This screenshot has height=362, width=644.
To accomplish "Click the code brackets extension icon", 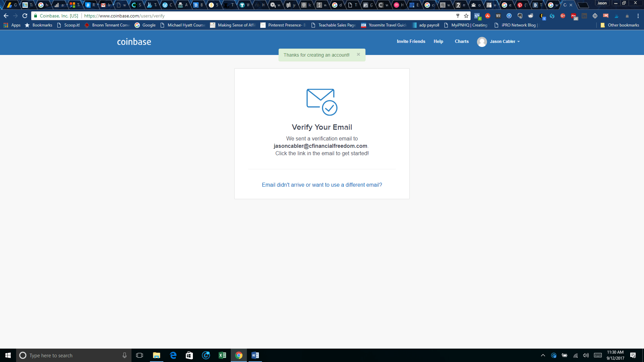I will point(477,16).
